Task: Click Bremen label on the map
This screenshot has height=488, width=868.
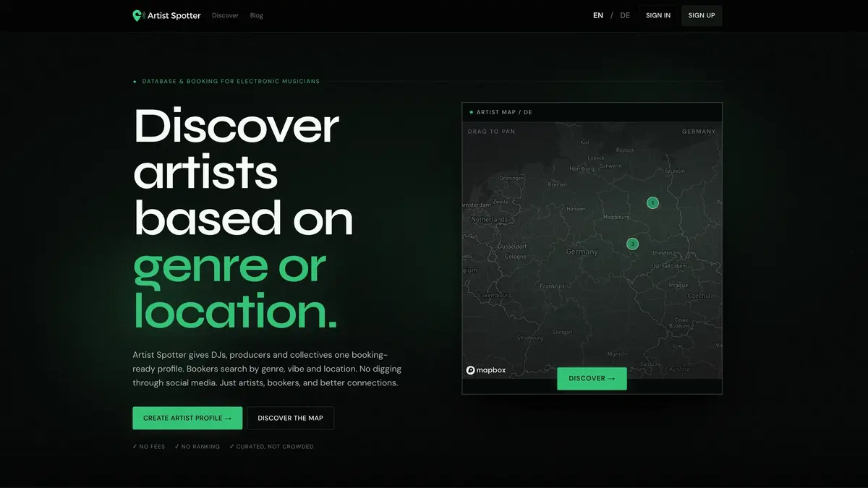Action: (x=558, y=184)
